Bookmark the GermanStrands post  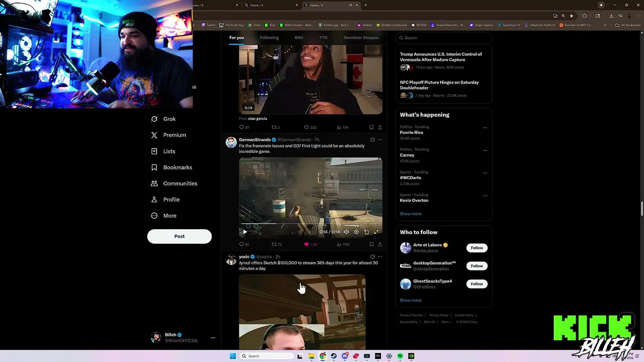tap(371, 244)
